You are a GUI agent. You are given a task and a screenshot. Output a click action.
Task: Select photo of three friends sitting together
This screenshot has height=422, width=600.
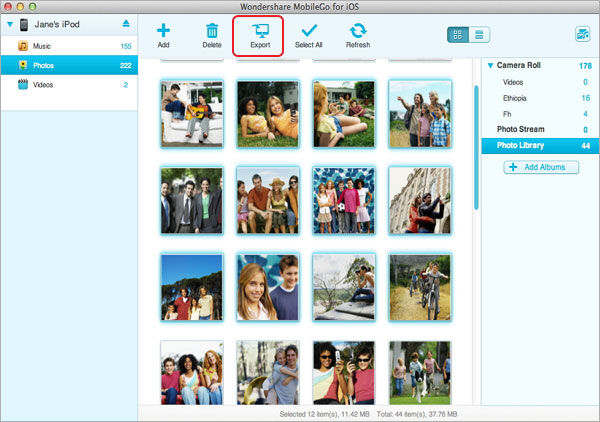coord(192,373)
